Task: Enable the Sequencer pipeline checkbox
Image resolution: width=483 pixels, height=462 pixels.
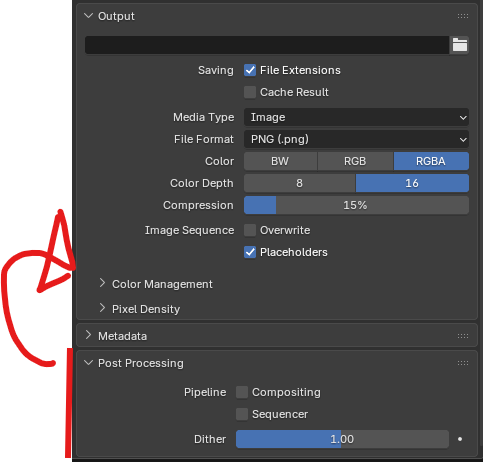Action: coord(242,414)
